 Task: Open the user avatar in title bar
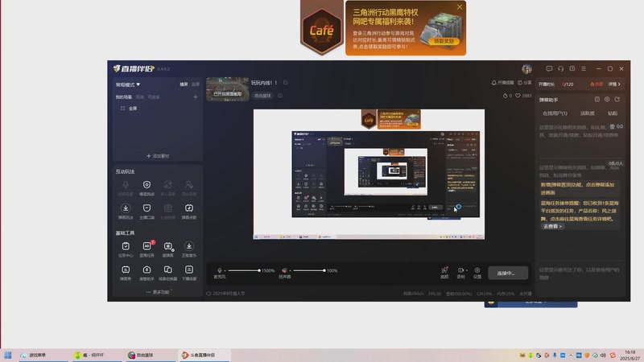click(x=526, y=68)
